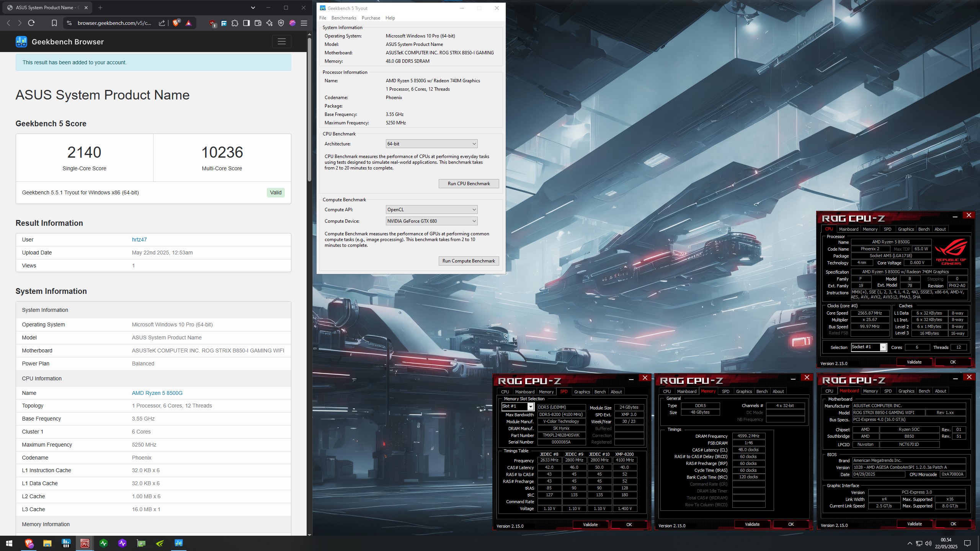This screenshot has width=980, height=551.
Task: Open uBlock Origin extension icon
Action: (x=213, y=24)
